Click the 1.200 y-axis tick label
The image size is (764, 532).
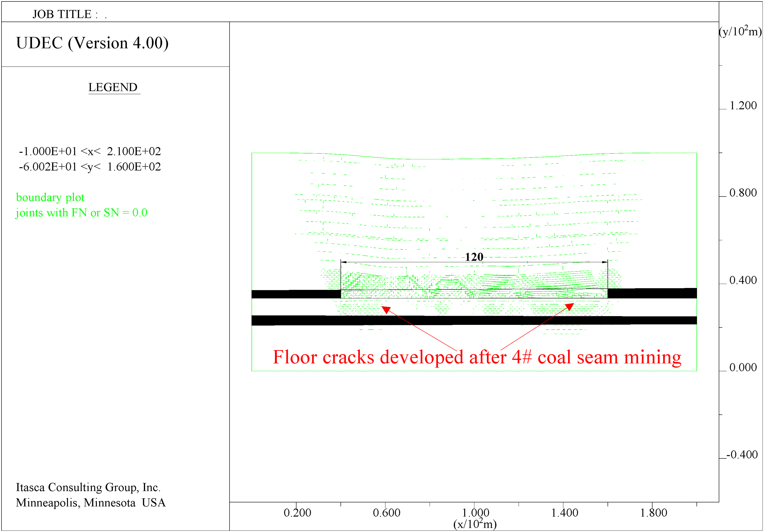(x=743, y=106)
